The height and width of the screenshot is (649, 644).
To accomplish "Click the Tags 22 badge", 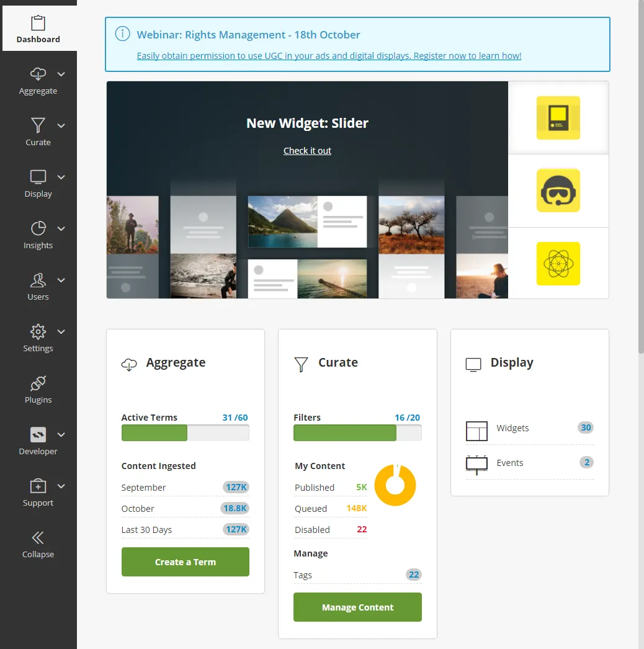I will (x=413, y=575).
